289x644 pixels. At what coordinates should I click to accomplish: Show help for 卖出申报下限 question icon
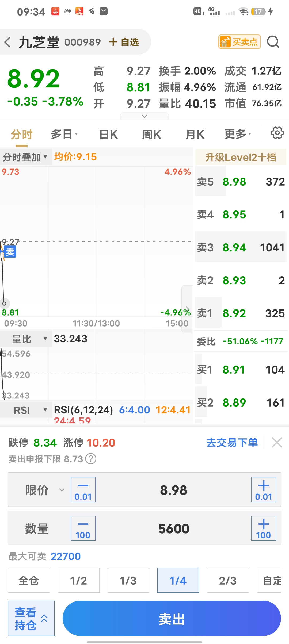91,459
